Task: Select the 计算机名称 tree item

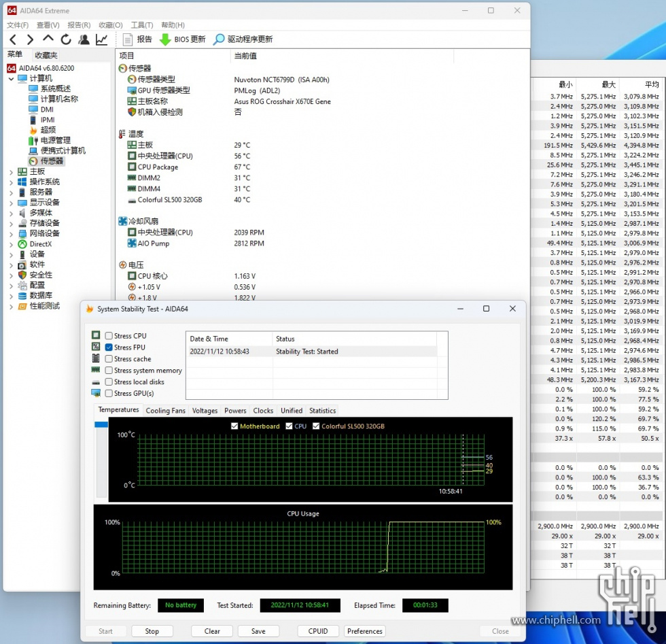Action: [x=60, y=99]
